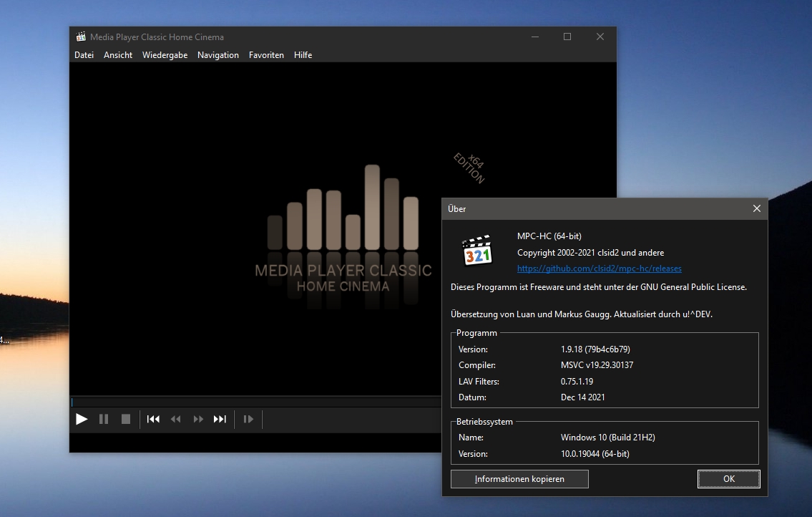Maximize the Media Player Classic window
The height and width of the screenshot is (517, 812).
[567, 37]
